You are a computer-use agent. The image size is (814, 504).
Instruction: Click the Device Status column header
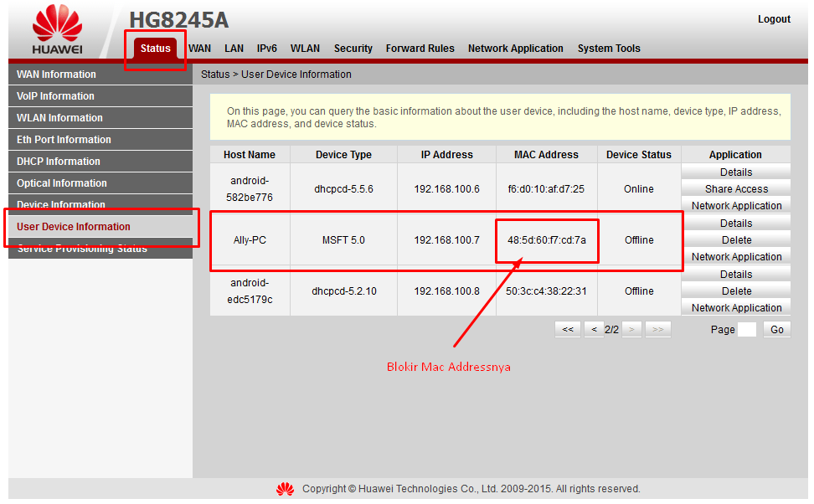tap(638, 155)
